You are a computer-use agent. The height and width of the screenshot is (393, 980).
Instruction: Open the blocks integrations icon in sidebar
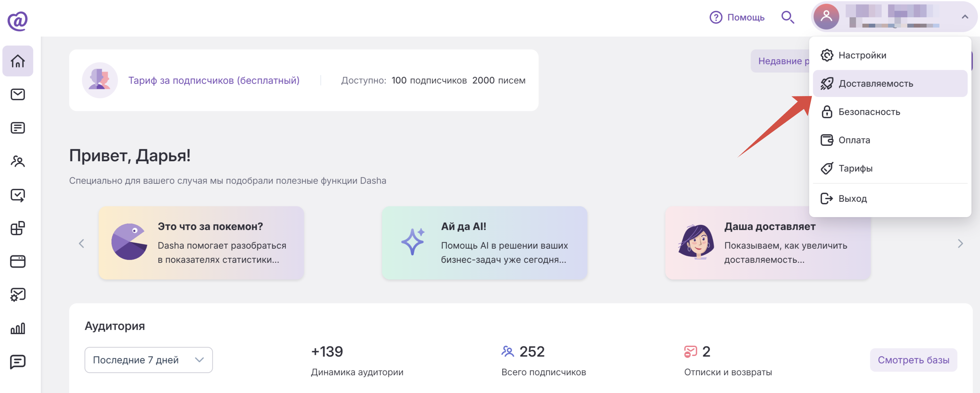coord(18,228)
